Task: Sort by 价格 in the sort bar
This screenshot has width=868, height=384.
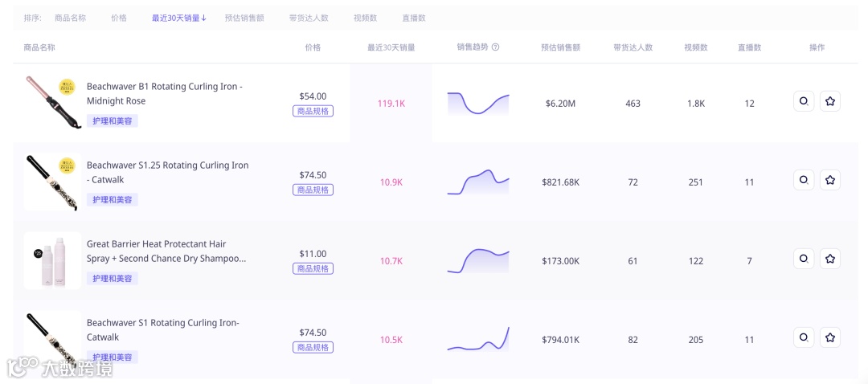Action: (x=118, y=18)
